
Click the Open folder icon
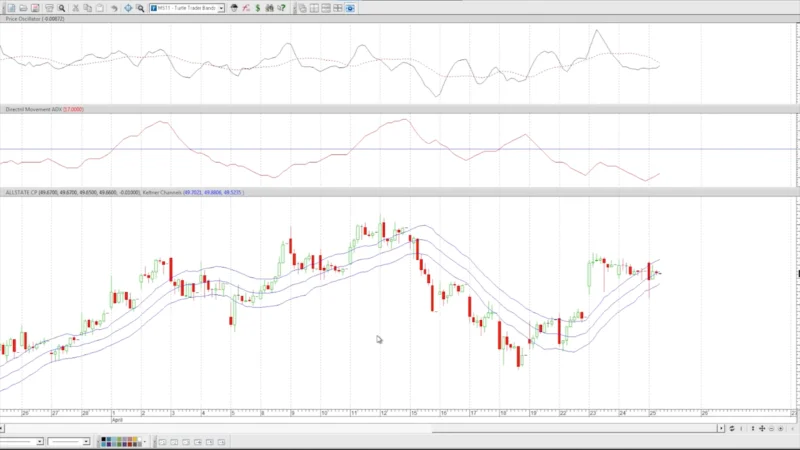pos(20,8)
